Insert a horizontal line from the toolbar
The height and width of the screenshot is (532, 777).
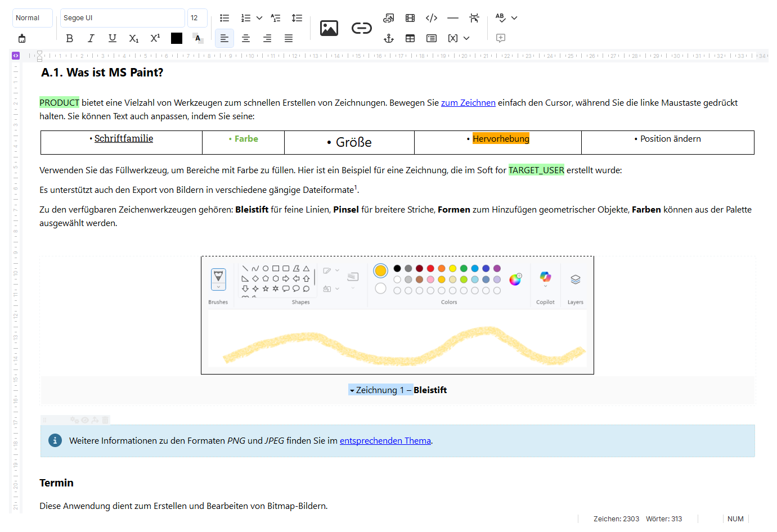click(453, 18)
